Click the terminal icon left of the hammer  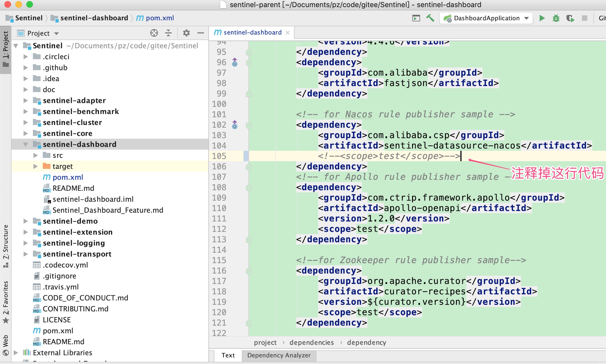click(416, 18)
